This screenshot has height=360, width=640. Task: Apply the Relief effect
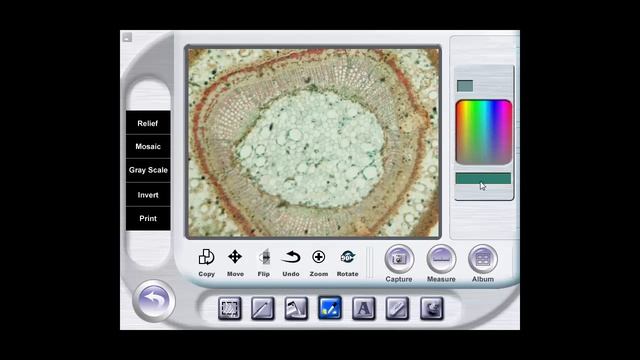click(148, 123)
